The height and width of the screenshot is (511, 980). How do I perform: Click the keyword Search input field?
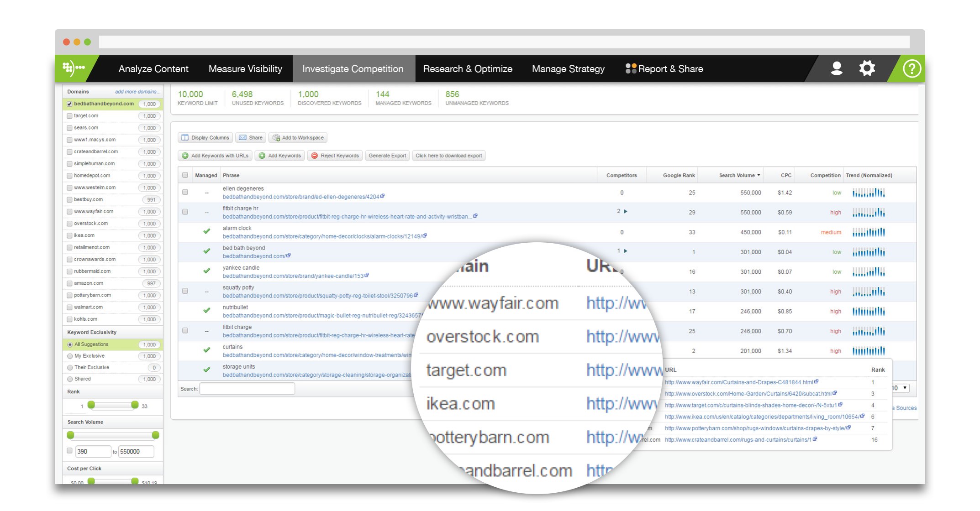(x=247, y=389)
